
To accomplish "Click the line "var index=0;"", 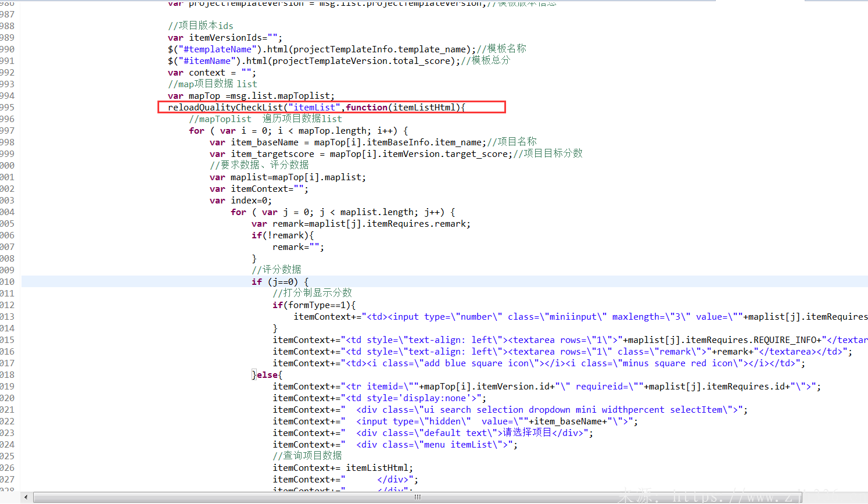I will (241, 200).
